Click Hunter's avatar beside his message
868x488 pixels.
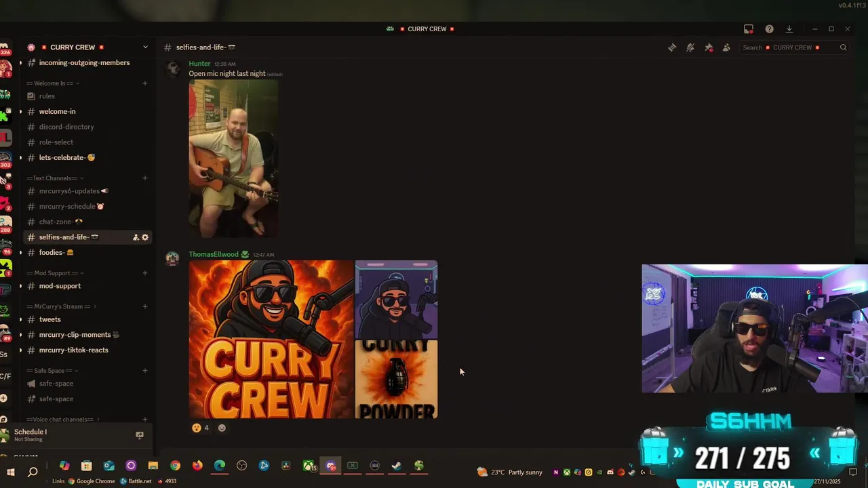tap(173, 68)
